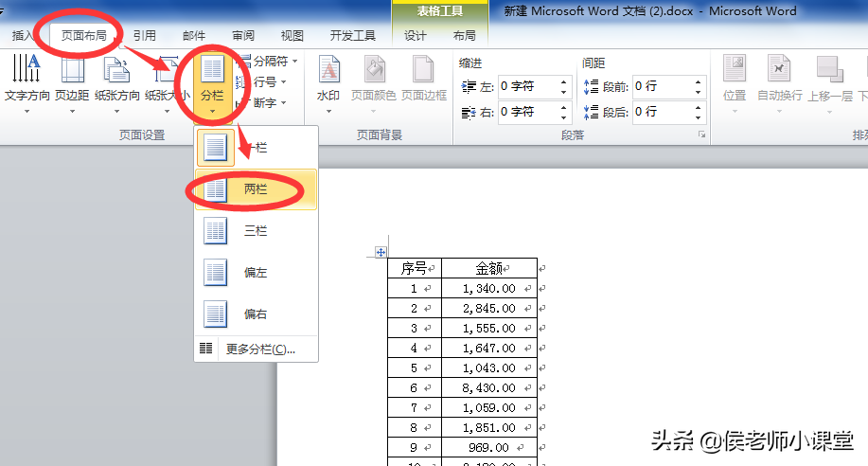Click the 上移一层 bring forward icon
This screenshot has height=466, width=868.
(x=829, y=70)
